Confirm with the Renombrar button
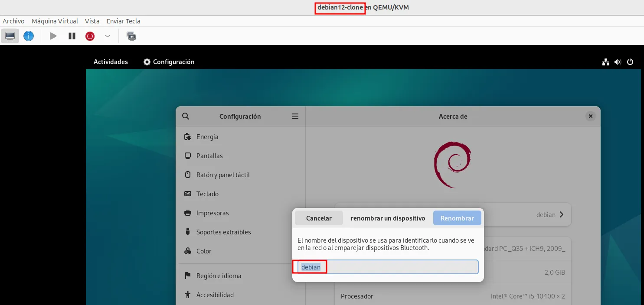The image size is (644, 305). [x=457, y=218]
